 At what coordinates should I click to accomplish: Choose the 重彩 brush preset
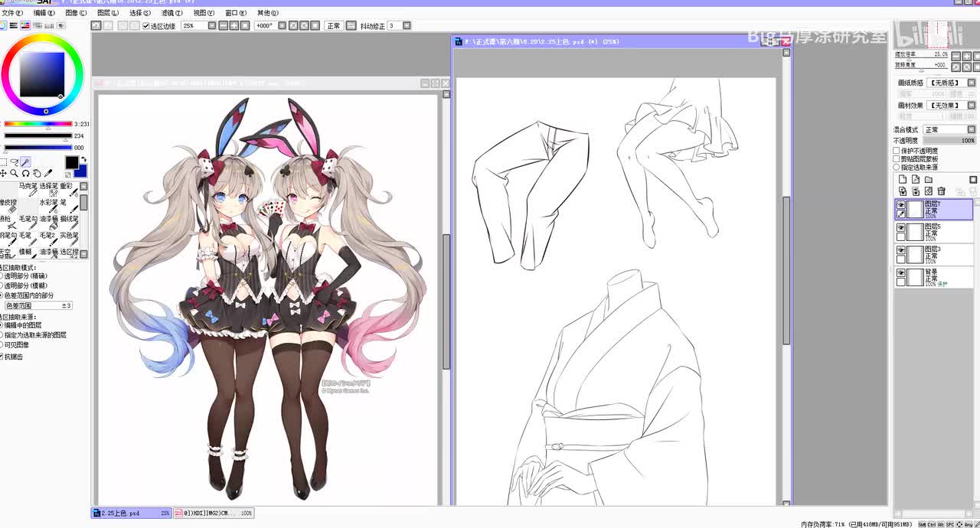click(x=70, y=190)
